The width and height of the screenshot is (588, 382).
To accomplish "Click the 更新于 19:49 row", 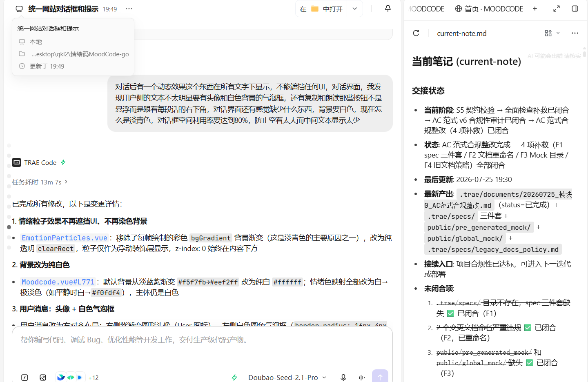I will coord(73,66).
